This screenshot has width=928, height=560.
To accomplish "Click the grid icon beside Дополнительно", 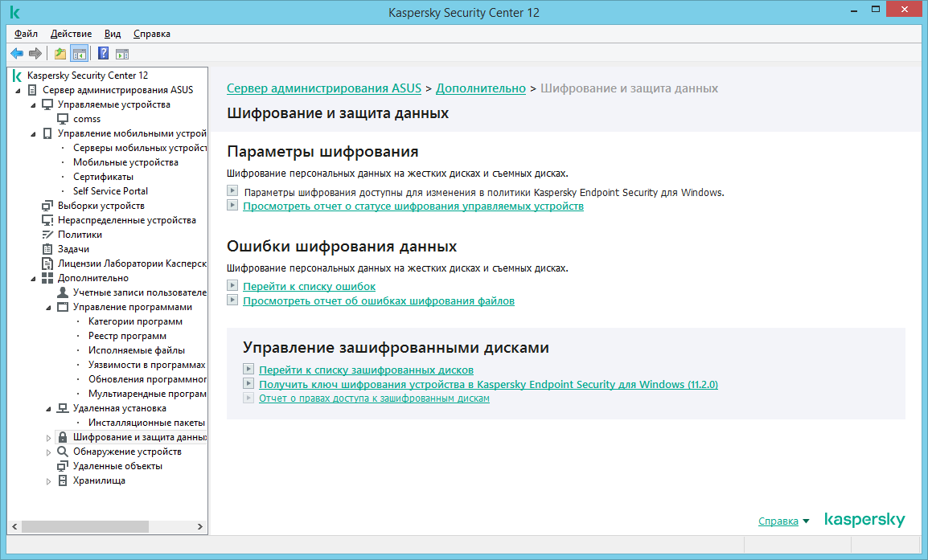I will coord(47,278).
